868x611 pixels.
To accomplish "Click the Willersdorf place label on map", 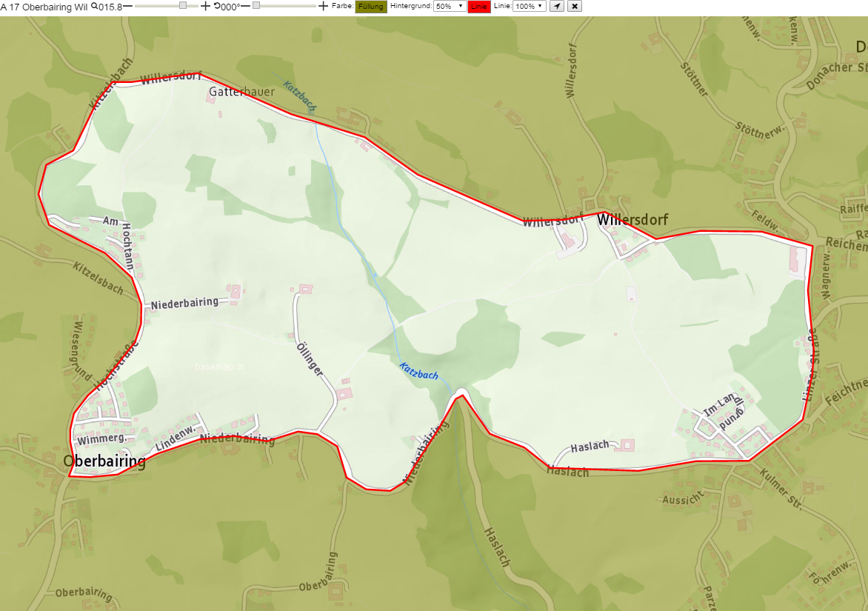I will tap(632, 220).
